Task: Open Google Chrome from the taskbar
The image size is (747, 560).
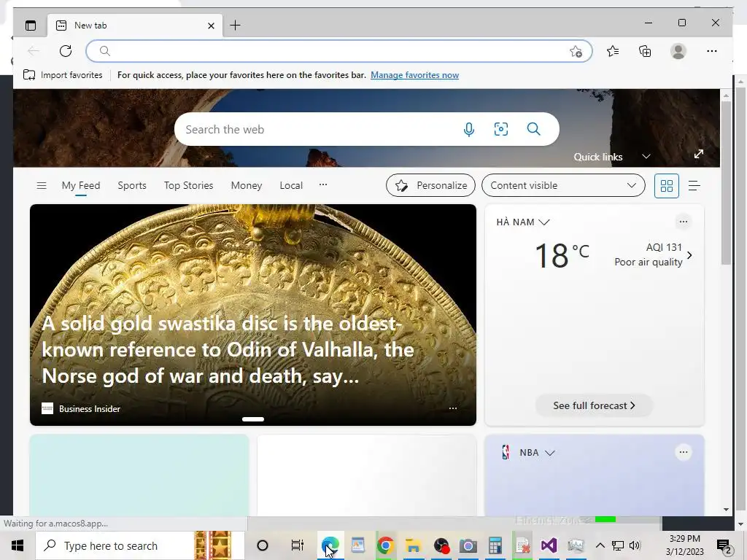Action: pyautogui.click(x=385, y=545)
